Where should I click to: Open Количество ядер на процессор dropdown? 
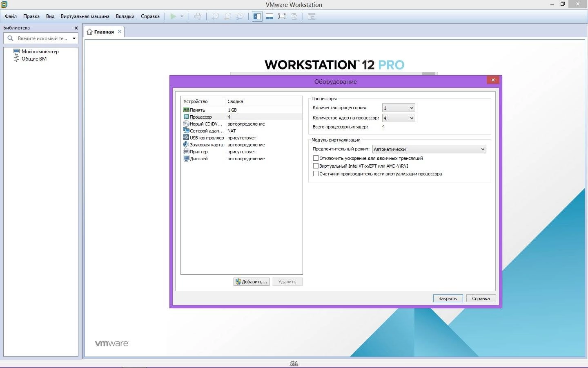click(x=399, y=118)
